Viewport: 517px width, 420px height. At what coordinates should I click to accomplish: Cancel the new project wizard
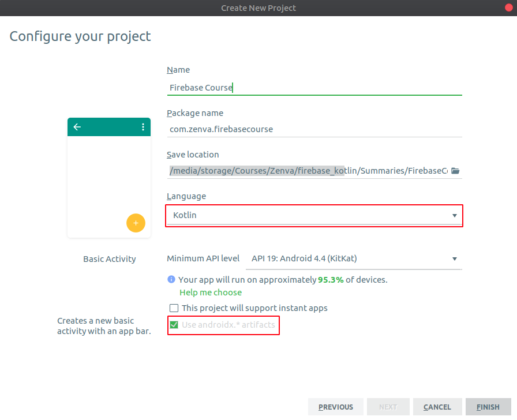437,407
